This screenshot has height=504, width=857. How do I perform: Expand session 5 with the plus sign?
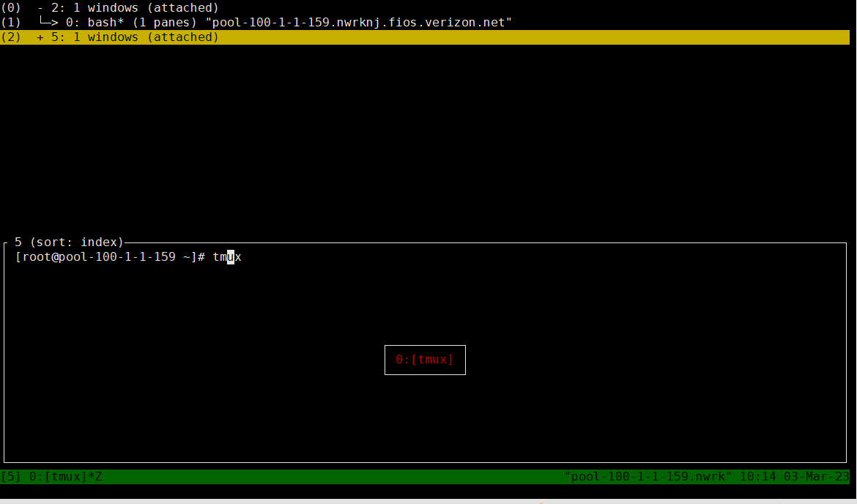pyautogui.click(x=40, y=37)
